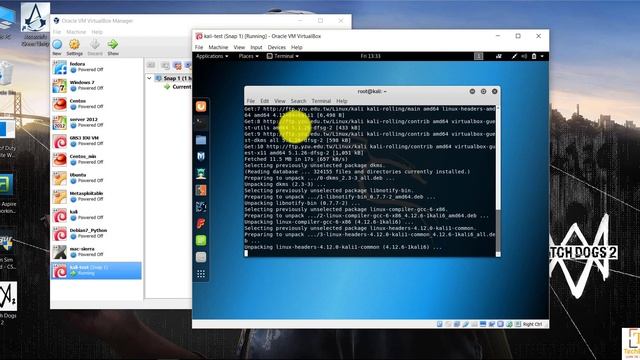Select the Metasploitable VM entry

96,196
